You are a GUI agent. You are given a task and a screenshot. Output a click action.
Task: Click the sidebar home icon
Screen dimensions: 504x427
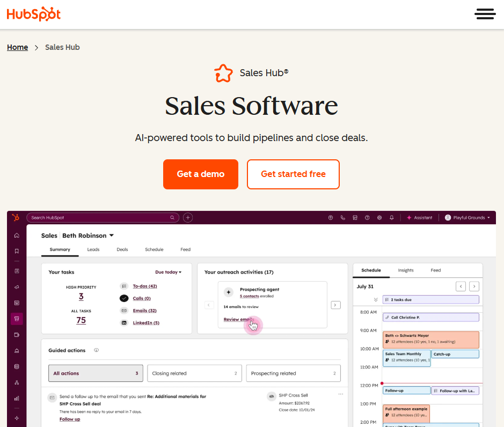point(17,235)
